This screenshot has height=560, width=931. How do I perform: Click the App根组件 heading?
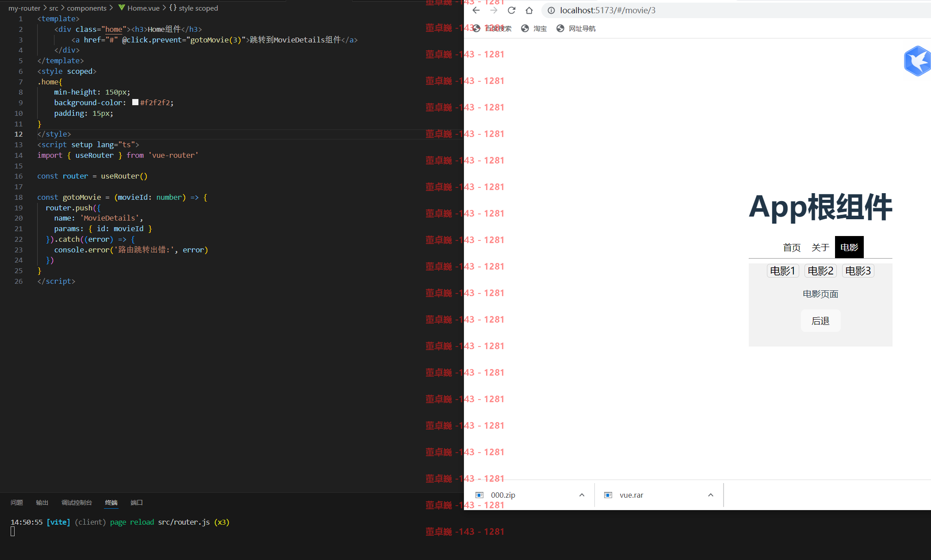pyautogui.click(x=820, y=207)
